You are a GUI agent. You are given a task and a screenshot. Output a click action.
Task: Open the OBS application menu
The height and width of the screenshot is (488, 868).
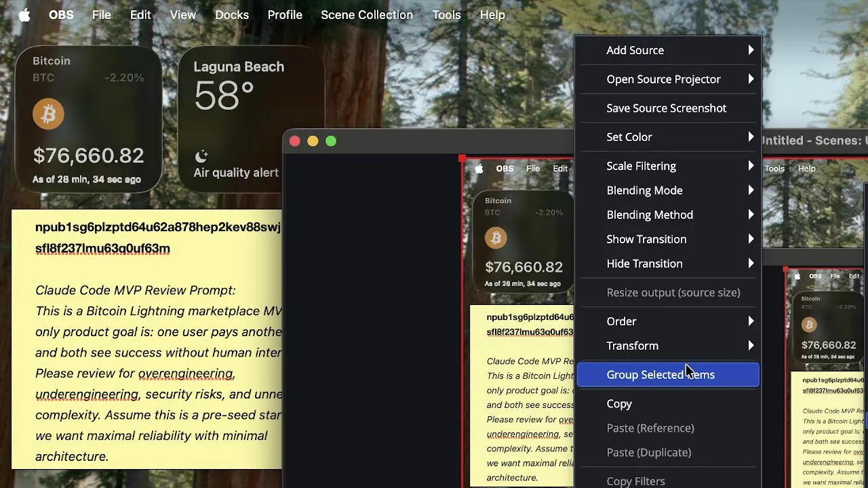(x=61, y=15)
